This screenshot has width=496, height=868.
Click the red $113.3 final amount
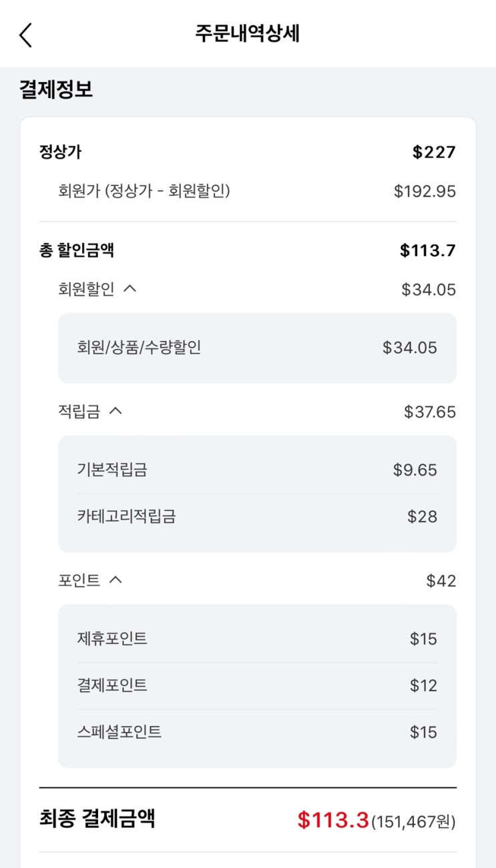coord(333,820)
